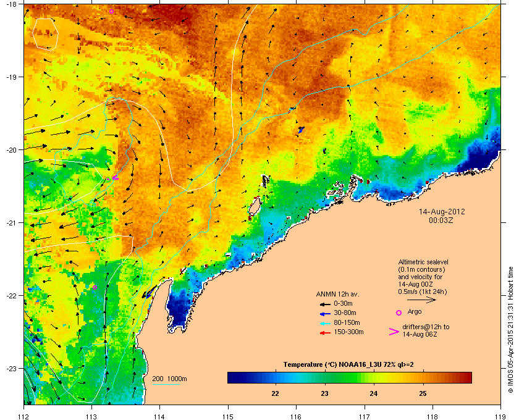Click the 'ANMN 12h av.' legend heading

[x=337, y=294]
